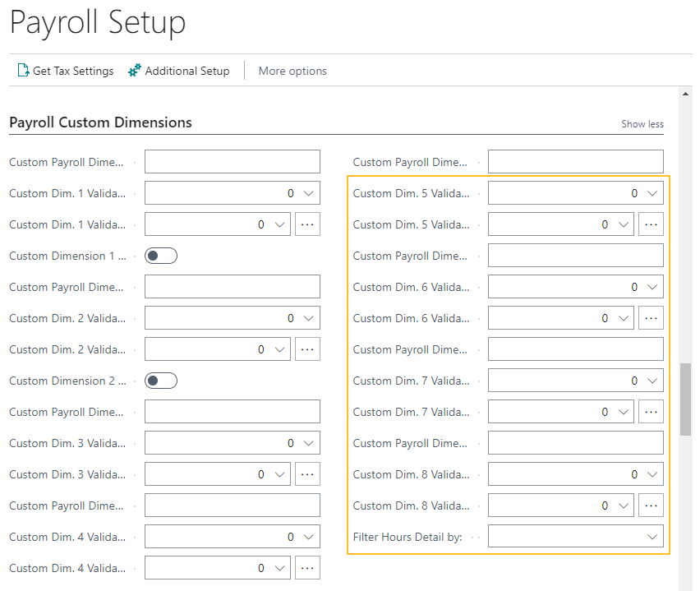The image size is (700, 591).
Task: Open ellipsis lookup beside Custom Dim. 6 Validation
Action: [x=651, y=318]
